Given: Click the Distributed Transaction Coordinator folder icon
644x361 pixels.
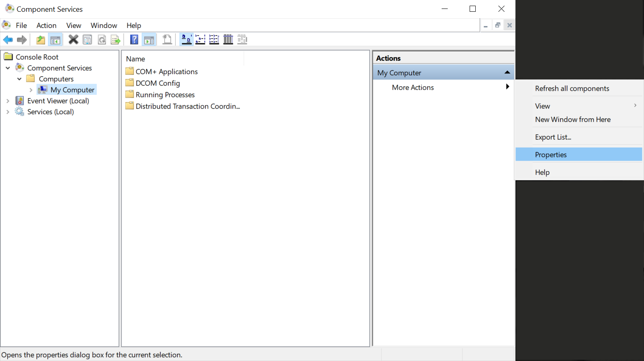Looking at the screenshot, I should pos(130,106).
